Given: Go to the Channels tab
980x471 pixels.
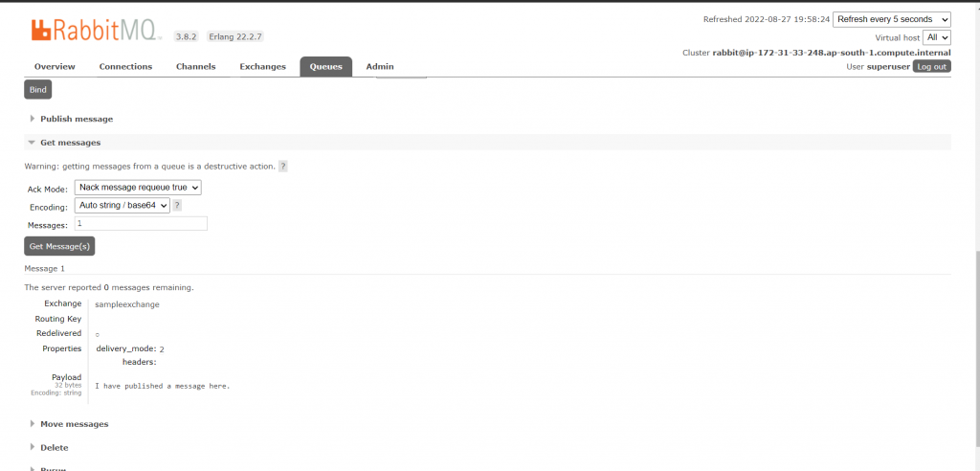Looking at the screenshot, I should click(195, 66).
